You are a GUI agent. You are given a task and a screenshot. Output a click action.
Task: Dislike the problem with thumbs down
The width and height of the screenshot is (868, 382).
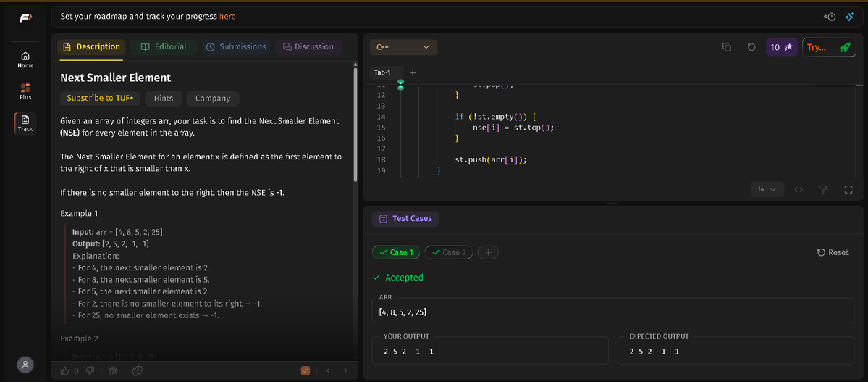90,370
